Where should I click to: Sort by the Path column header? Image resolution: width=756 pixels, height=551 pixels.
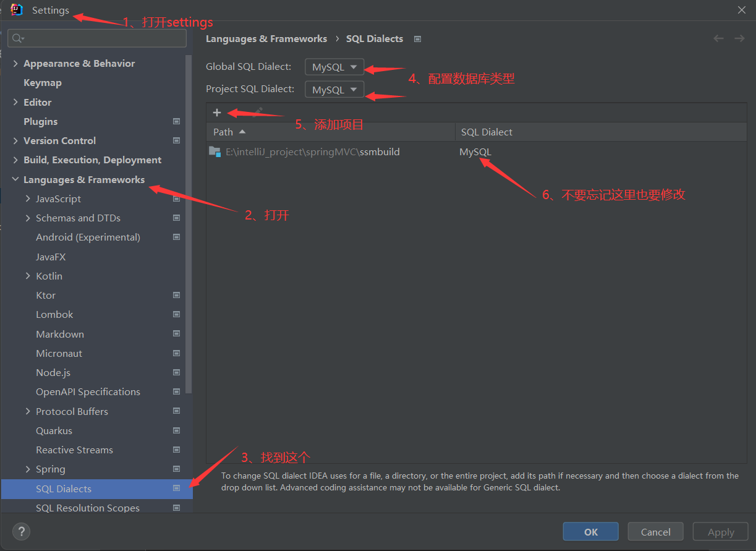coord(331,132)
